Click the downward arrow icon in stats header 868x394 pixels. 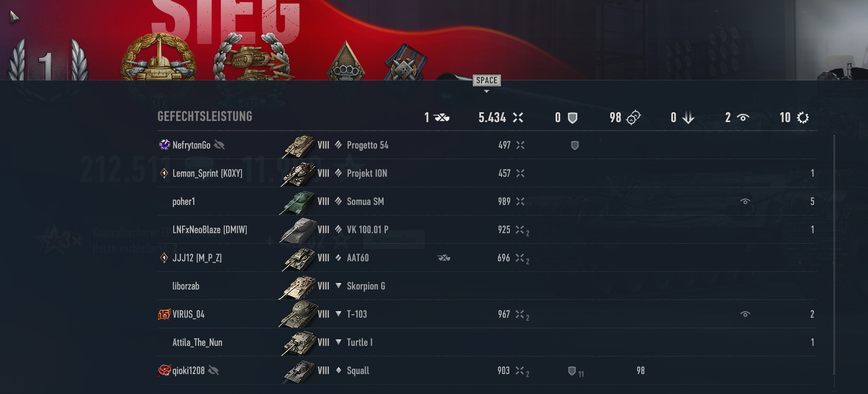click(x=688, y=118)
